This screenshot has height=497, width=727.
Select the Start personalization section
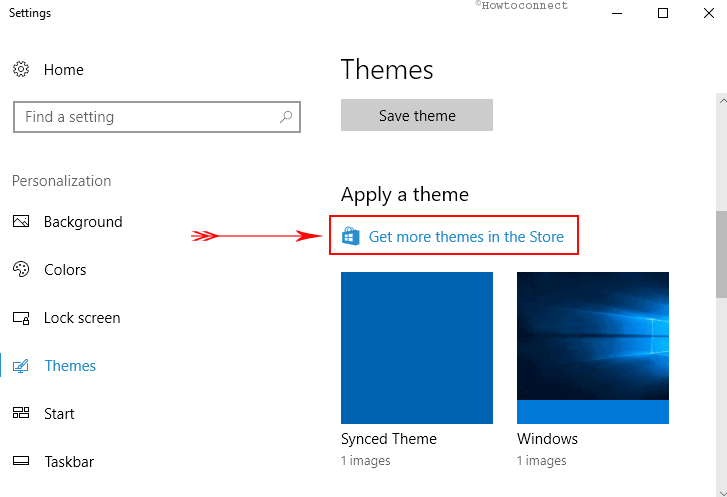click(59, 414)
